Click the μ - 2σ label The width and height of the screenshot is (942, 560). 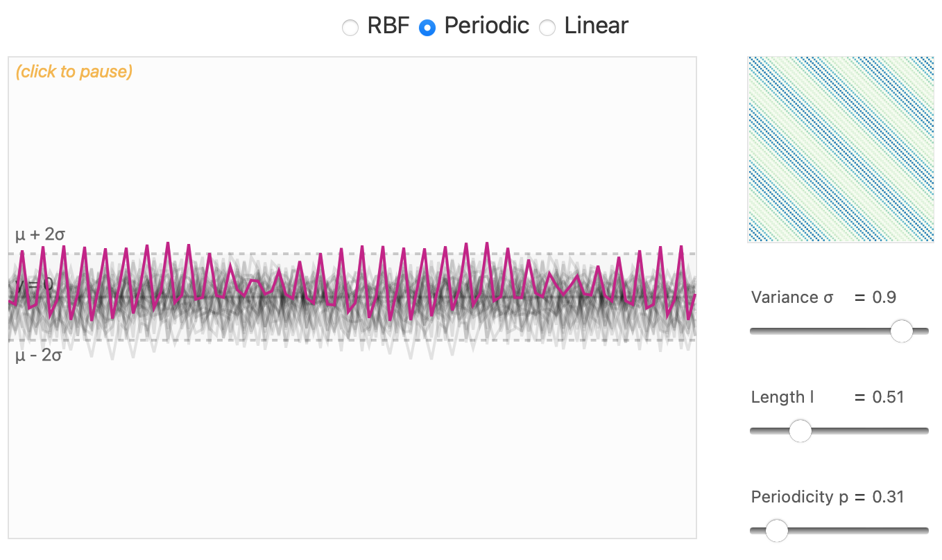click(x=39, y=356)
